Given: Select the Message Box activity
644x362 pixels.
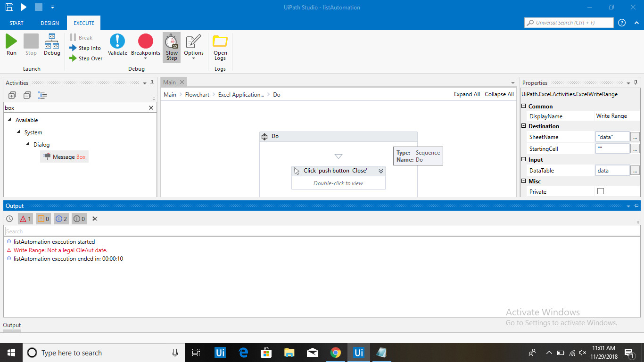Looking at the screenshot, I should [64, 157].
